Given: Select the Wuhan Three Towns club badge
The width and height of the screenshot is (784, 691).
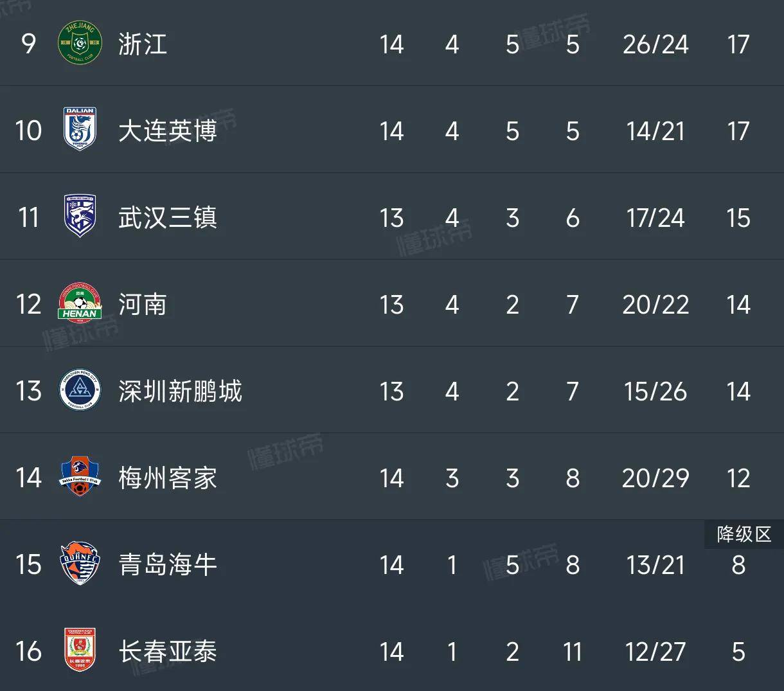Looking at the screenshot, I should pyautogui.click(x=80, y=217).
